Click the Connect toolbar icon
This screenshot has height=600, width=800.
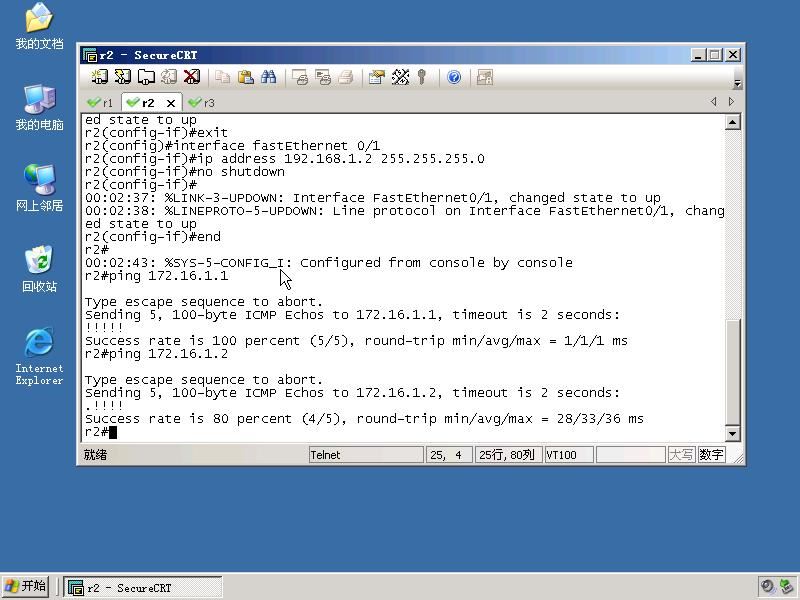(99, 77)
